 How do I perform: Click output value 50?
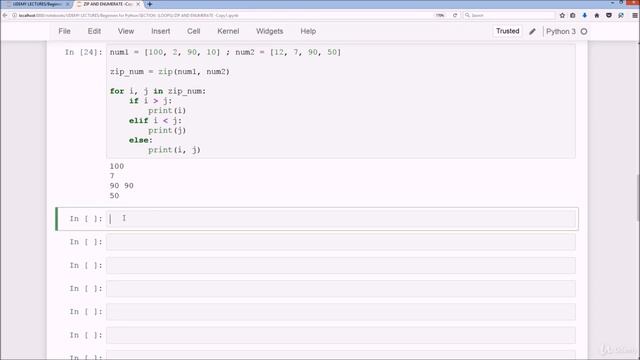114,196
